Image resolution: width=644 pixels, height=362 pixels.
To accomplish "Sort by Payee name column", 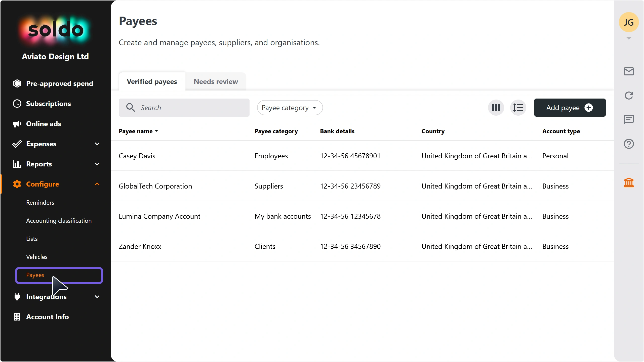I will (x=138, y=131).
